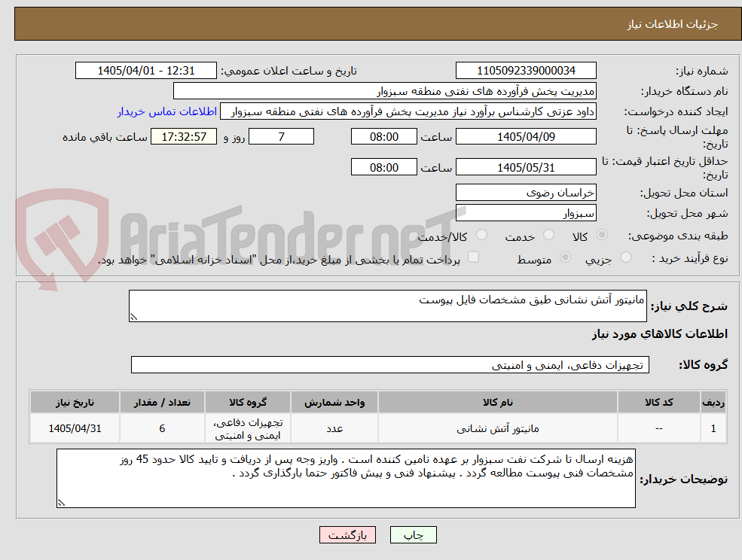
Task: Click the ردیف column header
Action: point(713,403)
